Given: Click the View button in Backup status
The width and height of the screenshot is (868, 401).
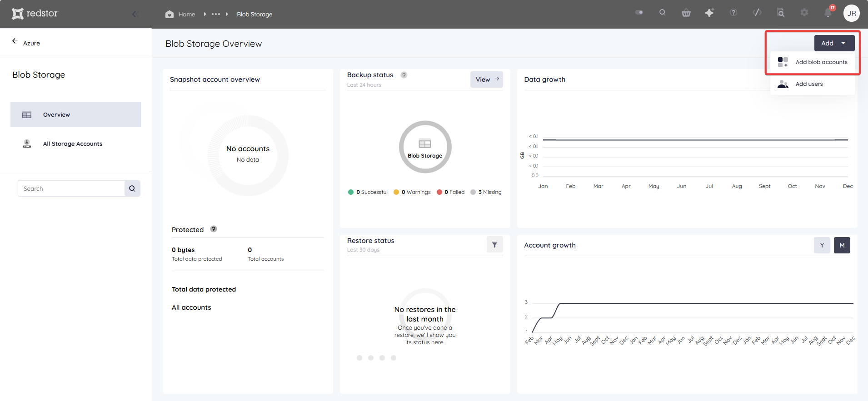Looking at the screenshot, I should [486, 79].
